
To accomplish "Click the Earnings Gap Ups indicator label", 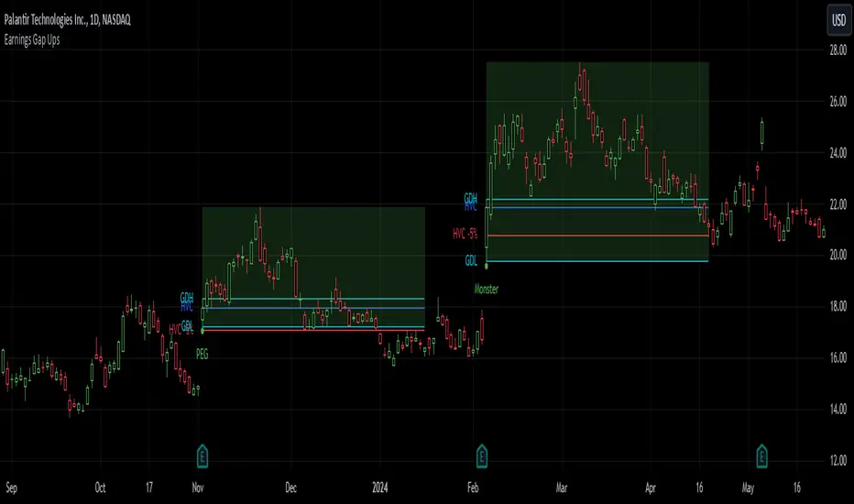I will point(31,39).
